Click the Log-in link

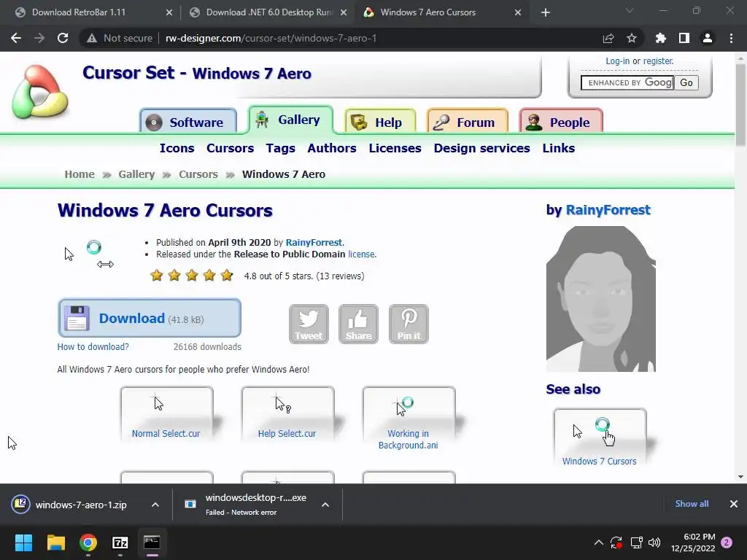[617, 61]
